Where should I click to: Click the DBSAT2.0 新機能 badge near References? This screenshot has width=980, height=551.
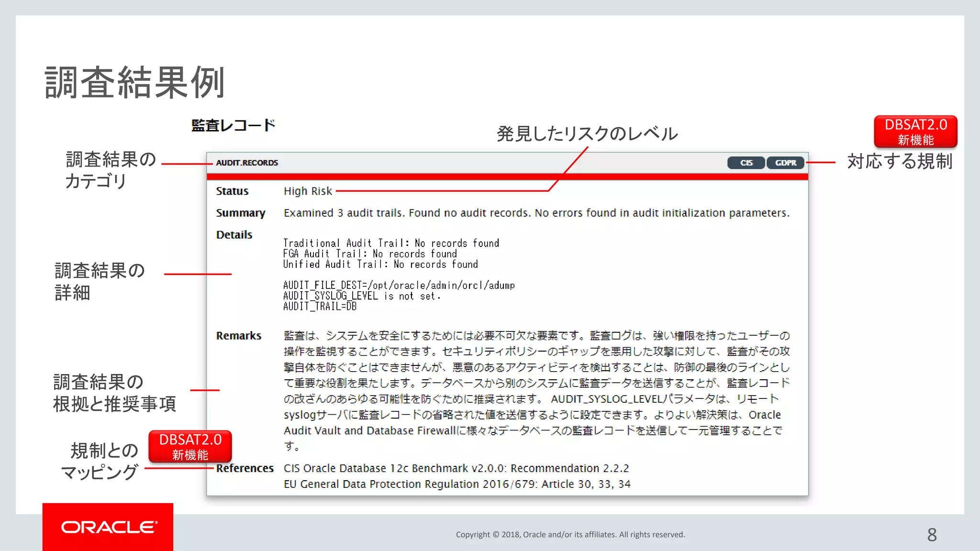pos(190,447)
